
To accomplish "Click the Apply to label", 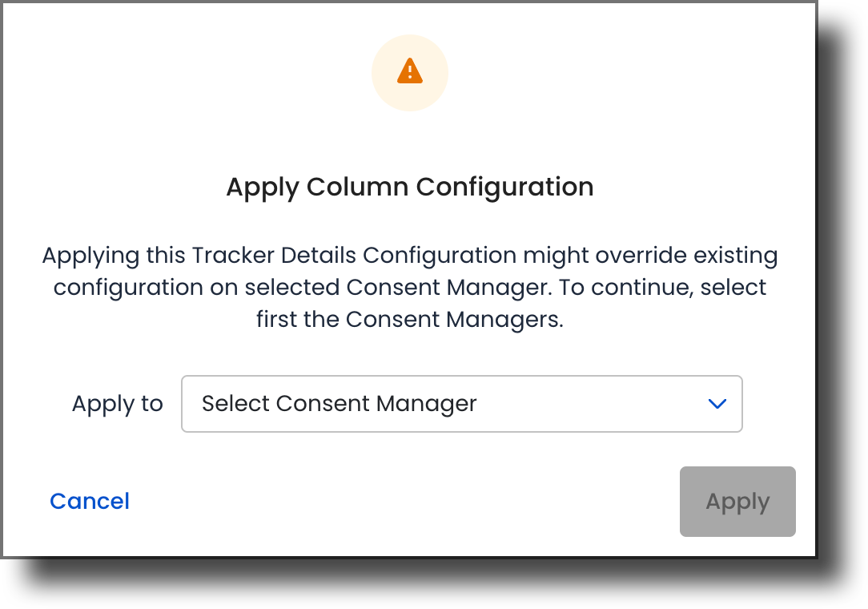I will (x=117, y=404).
